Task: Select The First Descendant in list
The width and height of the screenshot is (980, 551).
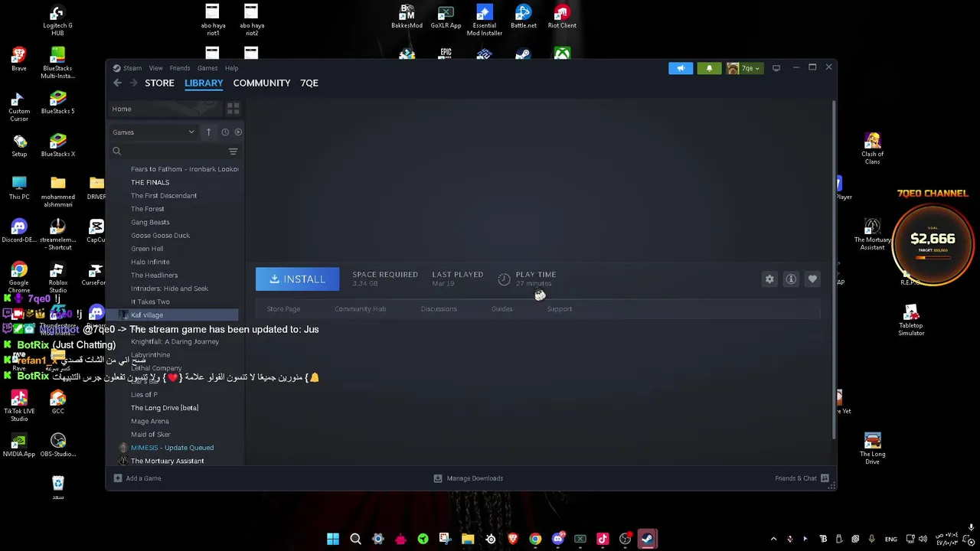Action: 164,196
